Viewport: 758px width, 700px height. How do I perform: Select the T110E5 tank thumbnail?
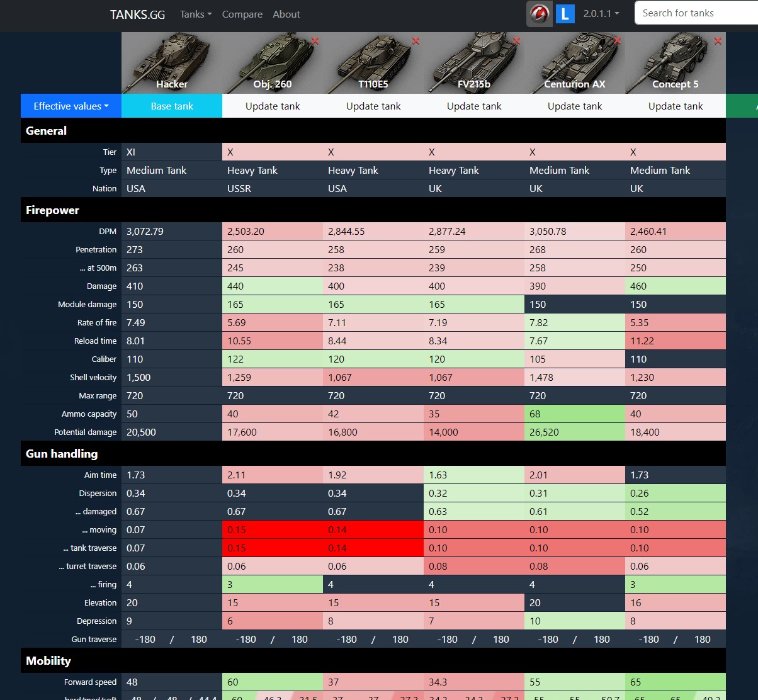373,63
